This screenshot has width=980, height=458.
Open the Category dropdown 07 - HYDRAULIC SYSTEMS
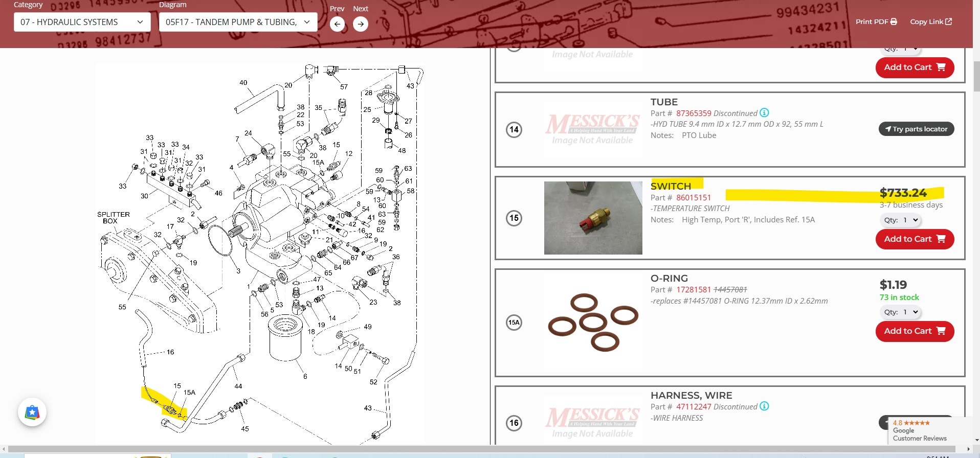[82, 22]
